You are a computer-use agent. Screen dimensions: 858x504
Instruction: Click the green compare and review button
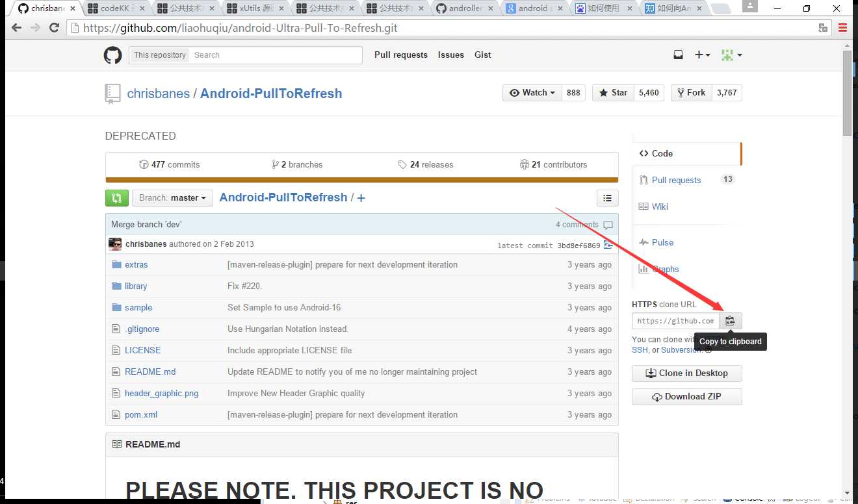pyautogui.click(x=116, y=198)
